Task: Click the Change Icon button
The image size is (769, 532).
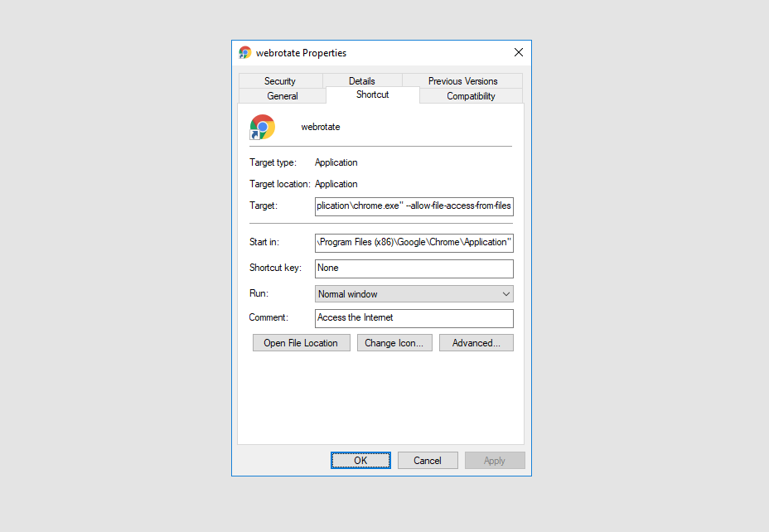Action: click(x=394, y=343)
